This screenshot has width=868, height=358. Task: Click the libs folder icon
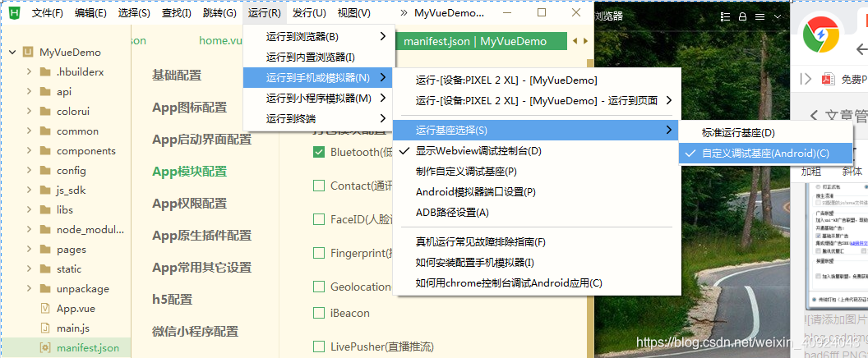[46, 209]
